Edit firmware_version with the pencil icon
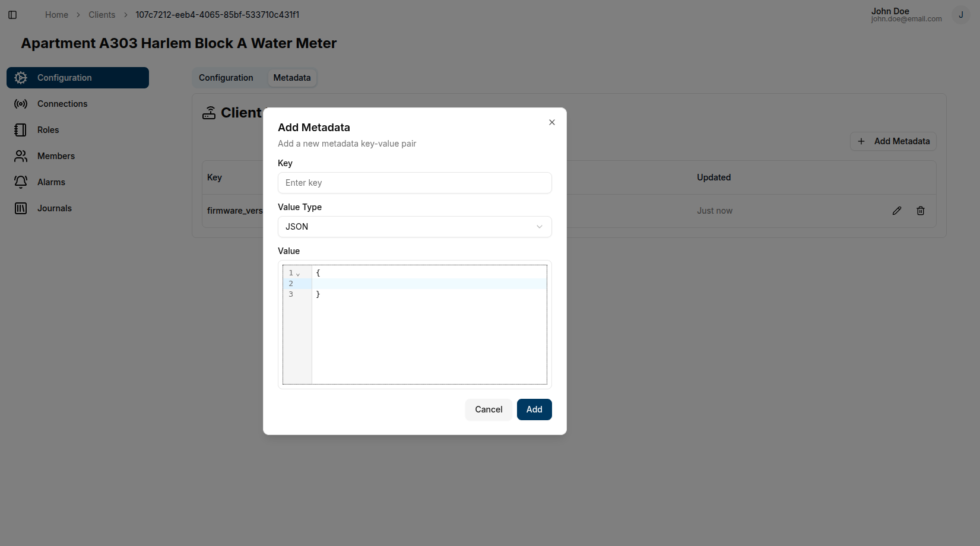980x546 pixels. pos(897,211)
